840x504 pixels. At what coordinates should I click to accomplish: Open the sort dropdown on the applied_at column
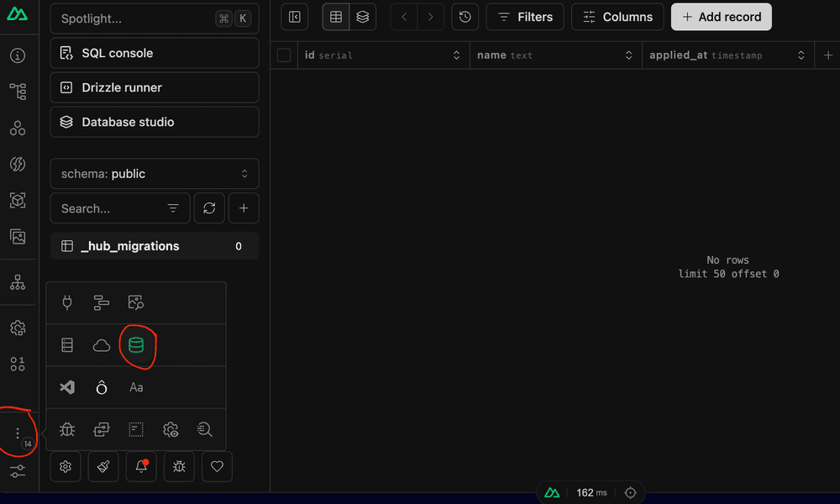(801, 55)
